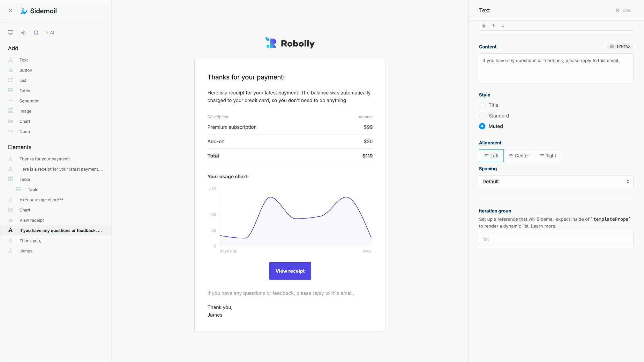Move element up with arrow icon
644x362 pixels.
[493, 26]
